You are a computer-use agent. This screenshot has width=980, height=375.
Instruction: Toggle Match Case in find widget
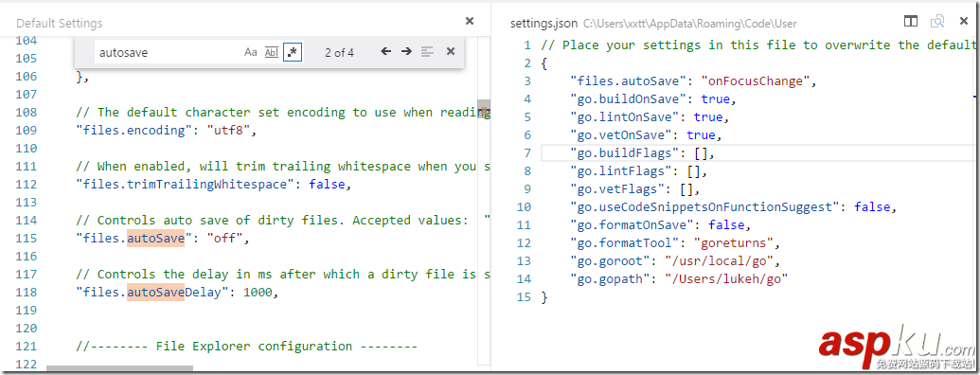pyautogui.click(x=251, y=52)
